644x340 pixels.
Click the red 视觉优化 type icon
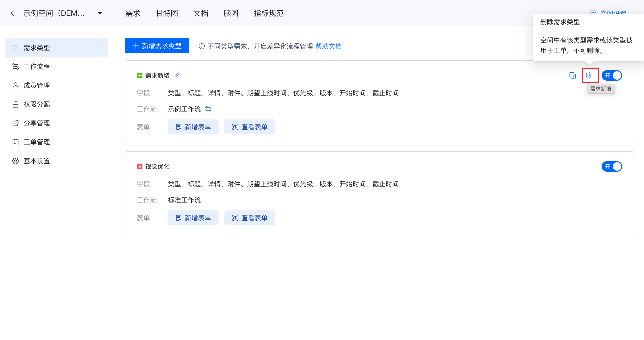coord(140,166)
